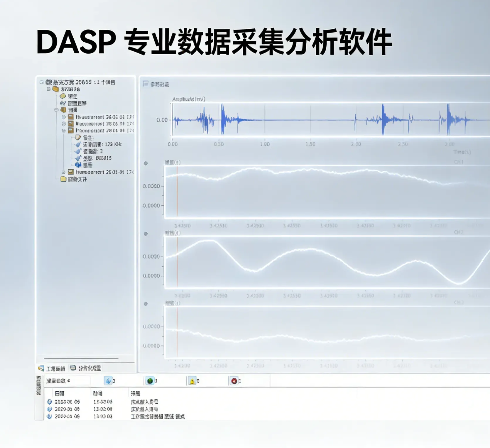Toggle the round marker beside the CH2 chart

pyautogui.click(x=146, y=234)
